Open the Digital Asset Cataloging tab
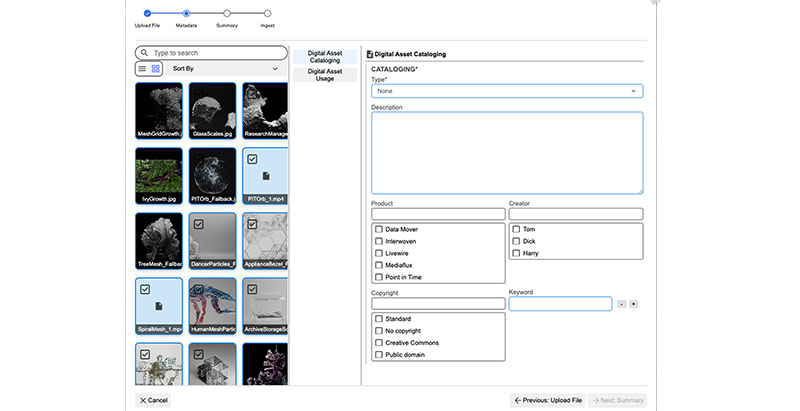This screenshot has height=411, width=800. coord(324,56)
